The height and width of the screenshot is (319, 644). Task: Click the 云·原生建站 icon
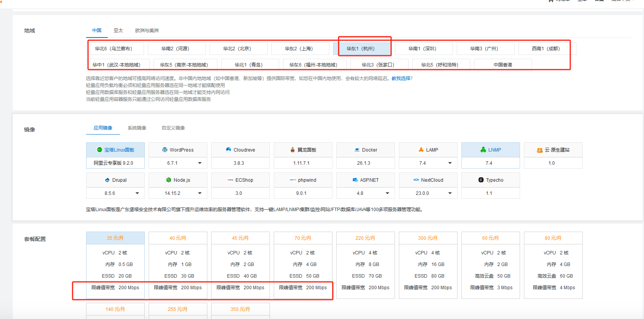tap(540, 150)
